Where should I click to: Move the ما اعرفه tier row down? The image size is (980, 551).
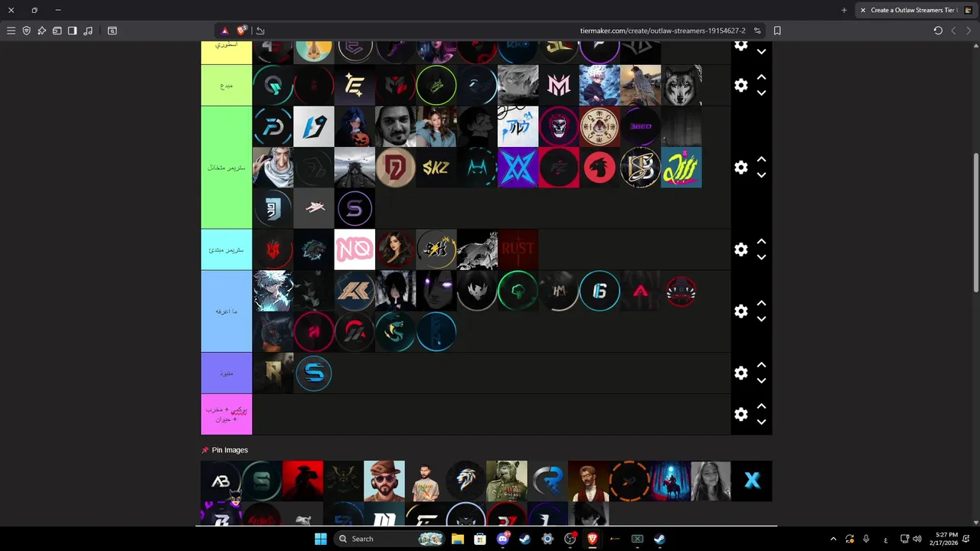click(762, 319)
